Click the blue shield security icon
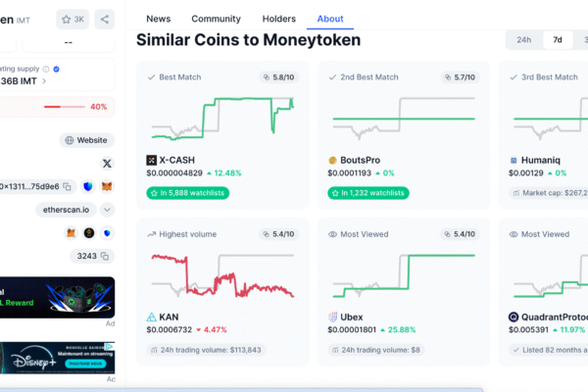Screen dimensions: 588x392 coord(88,185)
